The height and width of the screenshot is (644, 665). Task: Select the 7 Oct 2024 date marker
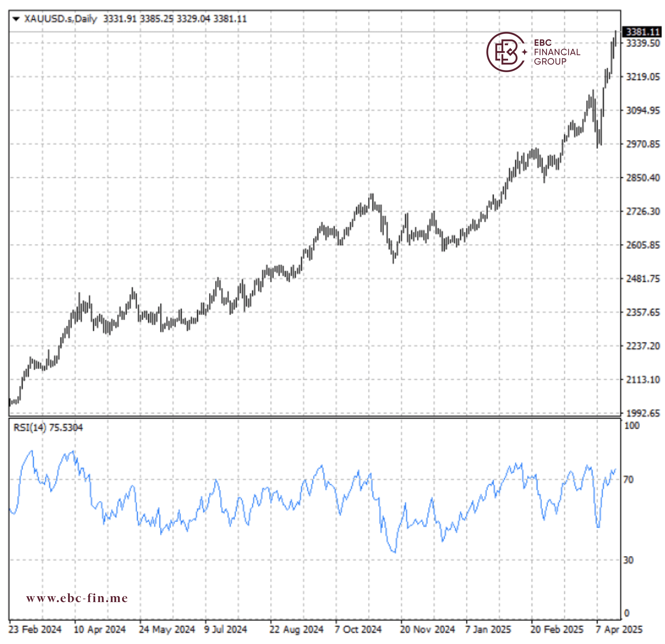coord(358,629)
